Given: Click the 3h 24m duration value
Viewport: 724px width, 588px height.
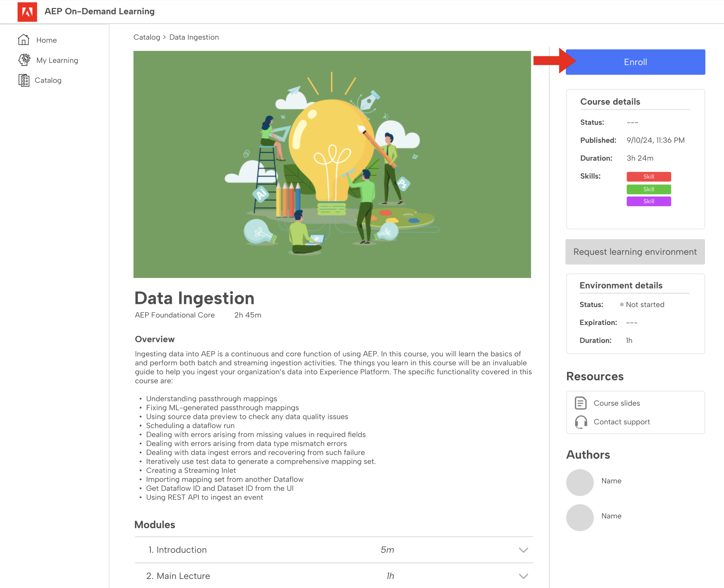Looking at the screenshot, I should pos(640,158).
